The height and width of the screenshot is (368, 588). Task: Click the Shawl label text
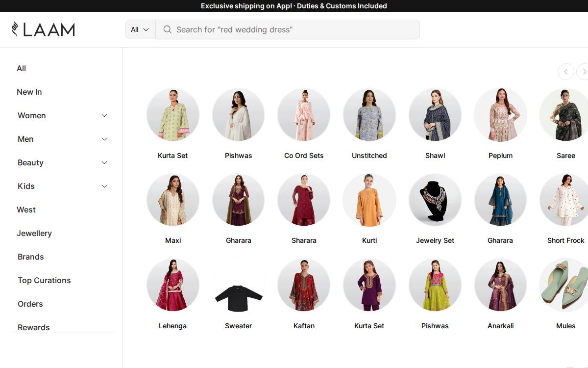pyautogui.click(x=435, y=156)
